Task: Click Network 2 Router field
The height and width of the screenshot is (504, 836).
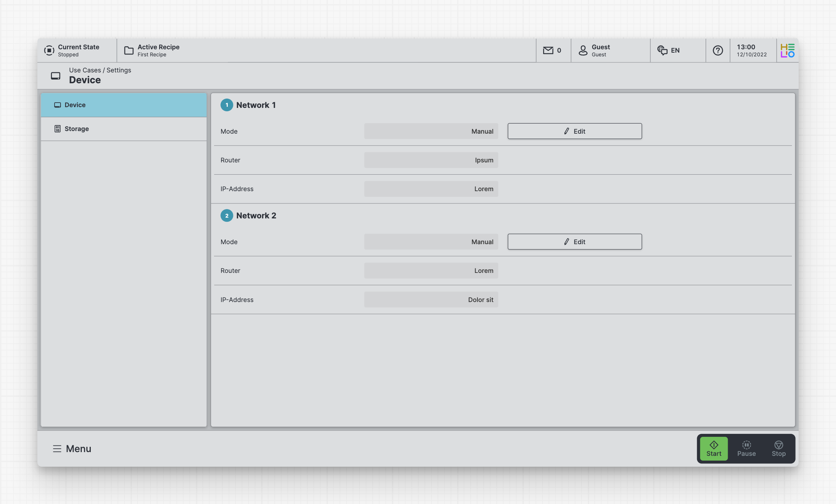Action: coord(431,271)
